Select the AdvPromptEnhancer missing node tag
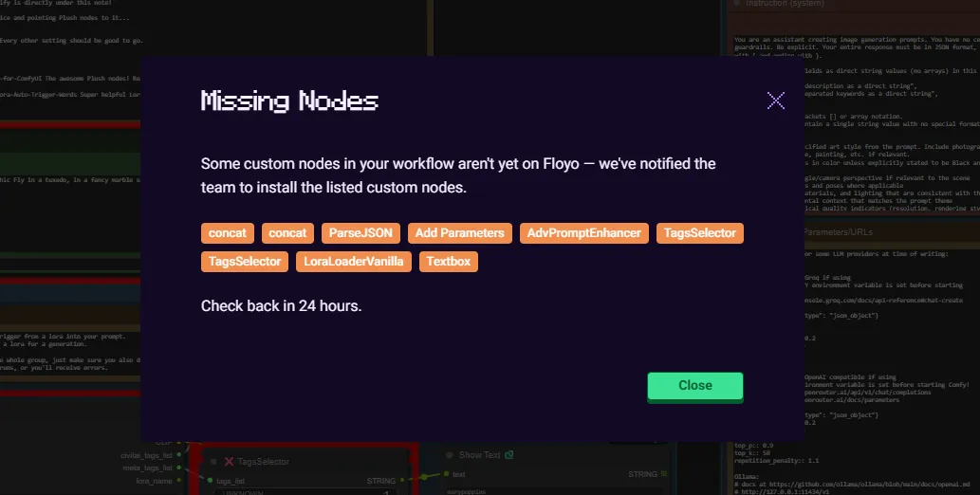Viewport: 980px width, 495px height. [583, 233]
